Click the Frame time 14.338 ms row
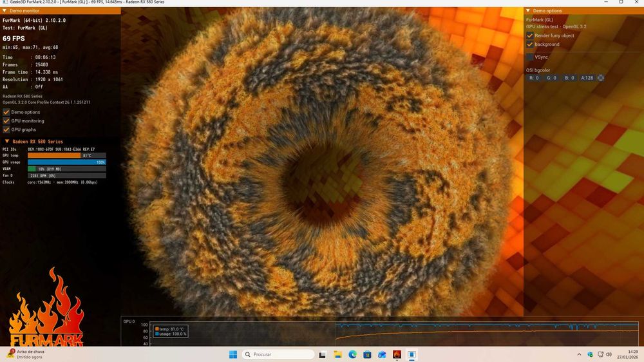The image size is (644, 362). (x=30, y=72)
